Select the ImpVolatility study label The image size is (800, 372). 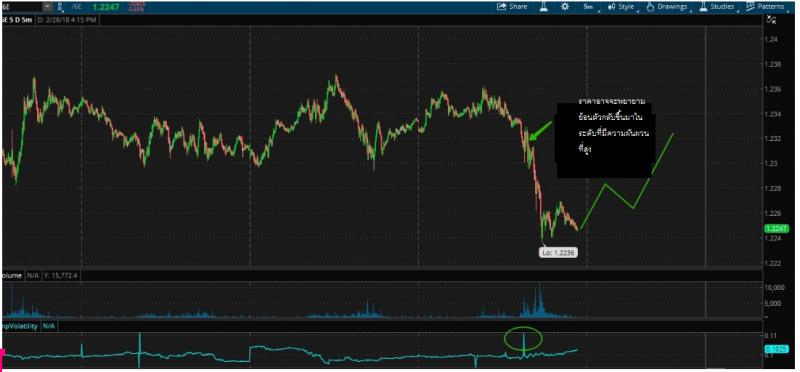pyautogui.click(x=20, y=326)
